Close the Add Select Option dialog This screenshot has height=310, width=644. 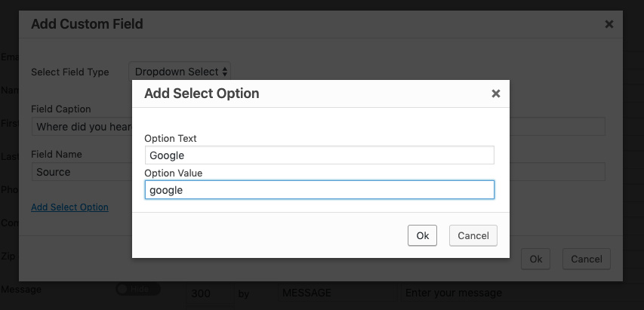click(496, 94)
